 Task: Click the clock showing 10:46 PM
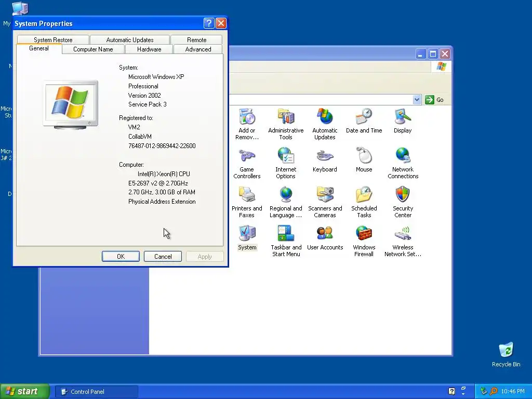pyautogui.click(x=513, y=391)
